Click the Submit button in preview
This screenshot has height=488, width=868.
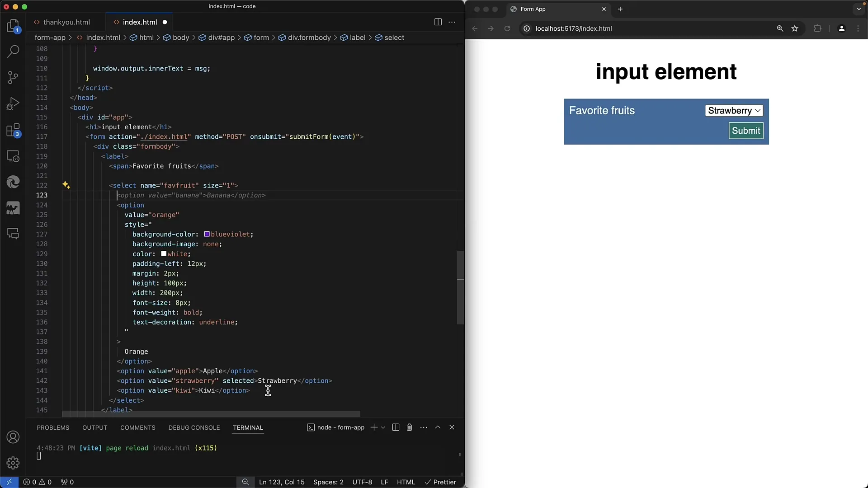(746, 131)
